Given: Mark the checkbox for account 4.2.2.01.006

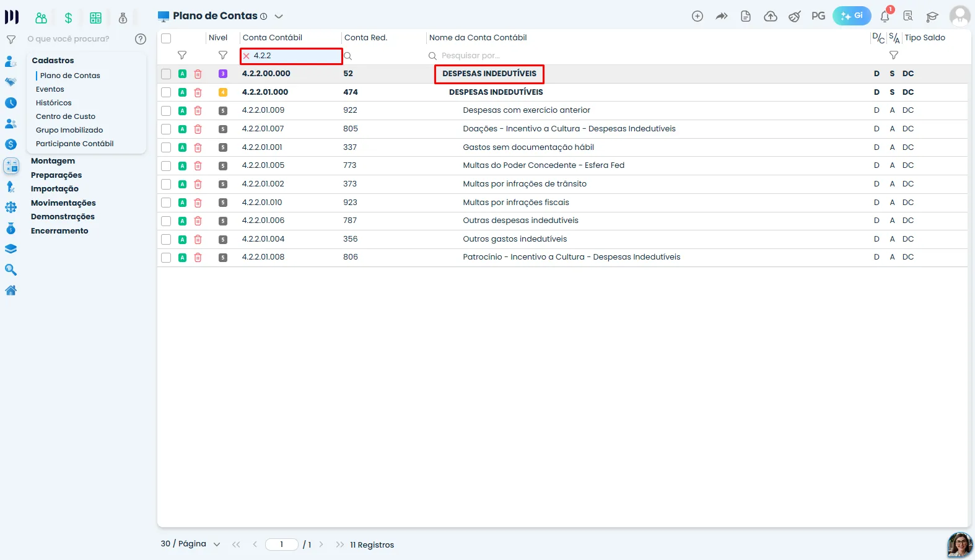Looking at the screenshot, I should coord(166,221).
